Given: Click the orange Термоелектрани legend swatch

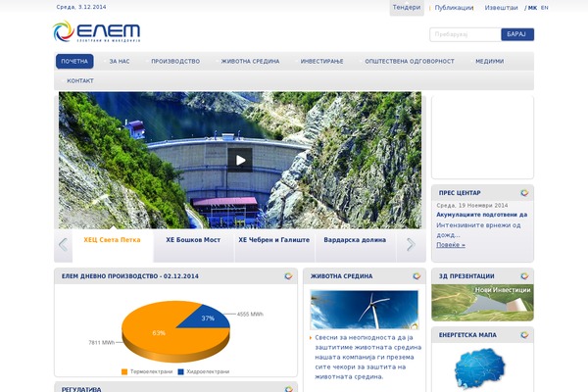Looking at the screenshot, I should (x=124, y=371).
